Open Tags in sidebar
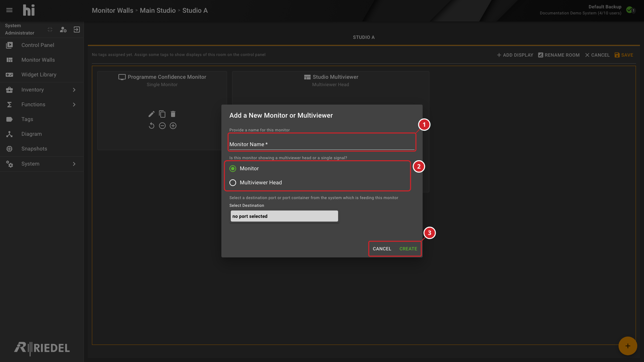The width and height of the screenshot is (644, 362). (x=42, y=119)
